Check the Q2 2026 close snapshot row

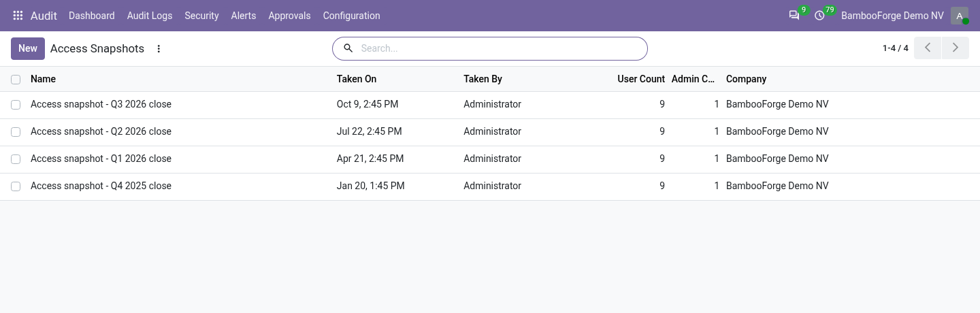coord(16,132)
